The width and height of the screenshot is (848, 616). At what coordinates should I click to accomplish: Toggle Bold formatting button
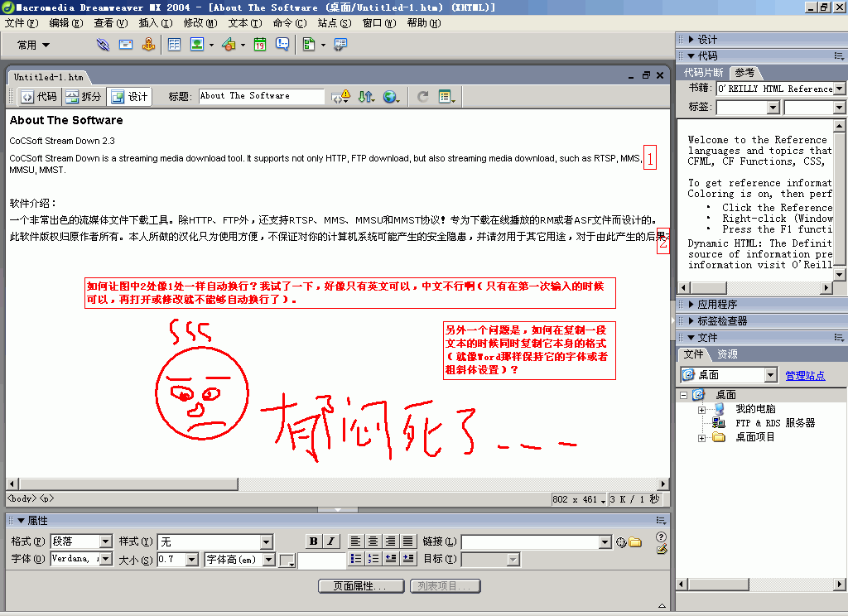point(313,541)
